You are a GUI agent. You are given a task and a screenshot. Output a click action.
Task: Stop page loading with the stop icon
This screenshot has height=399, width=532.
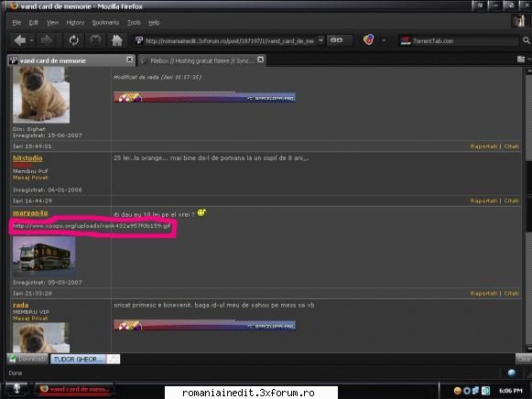click(x=95, y=40)
